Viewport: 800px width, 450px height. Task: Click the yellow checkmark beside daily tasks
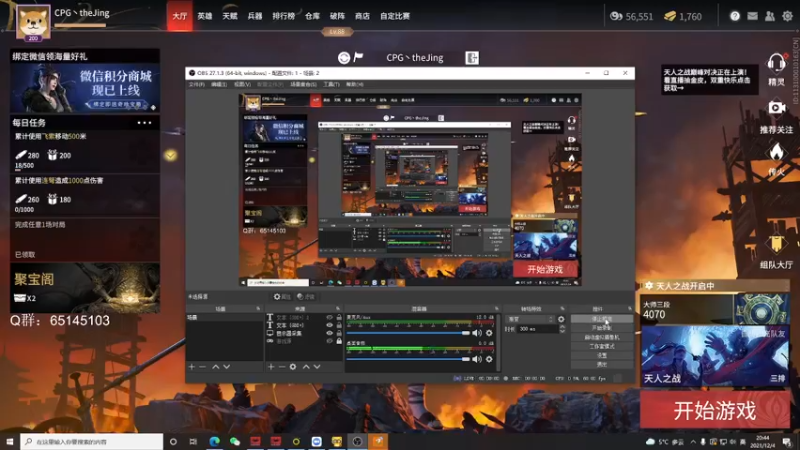[170, 155]
